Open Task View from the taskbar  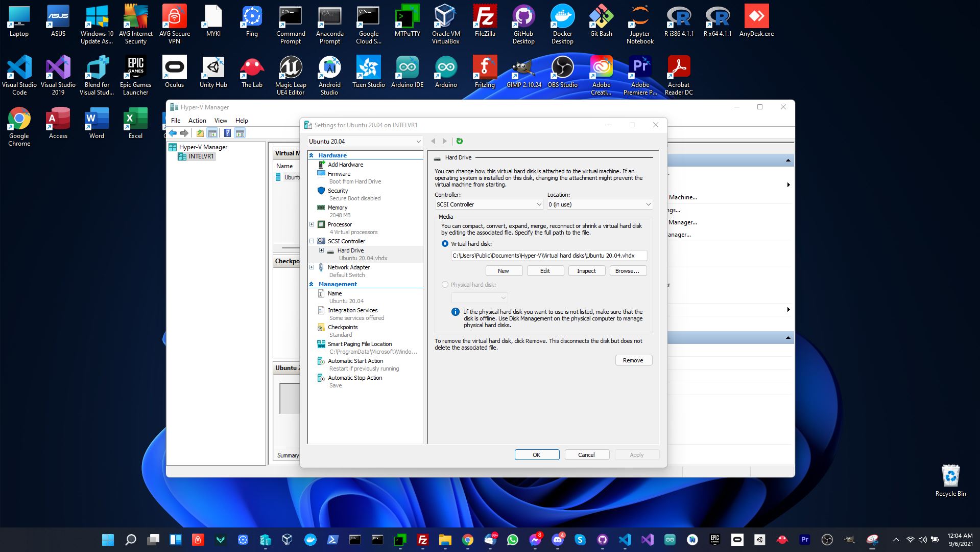(153, 540)
